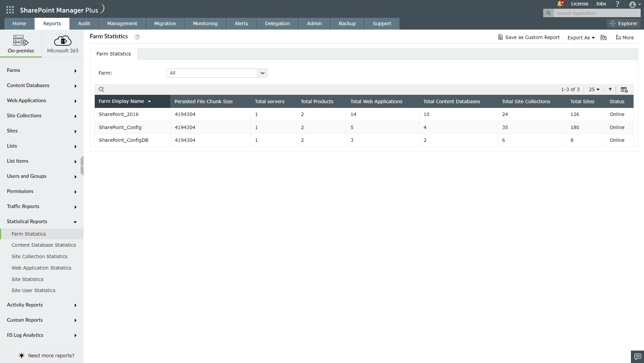
Task: Open the More options menu
Action: point(625,38)
